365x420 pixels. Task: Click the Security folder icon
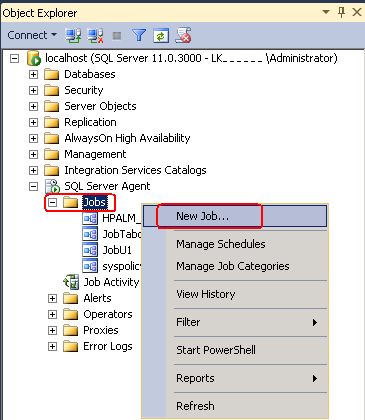(52, 90)
